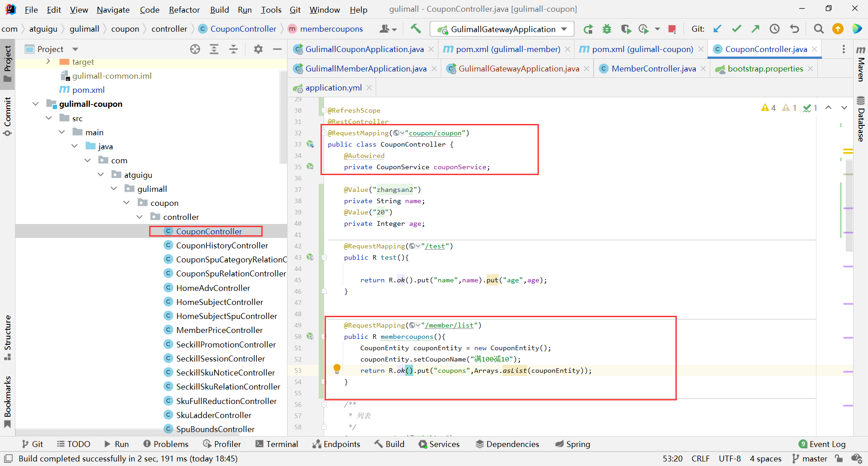Click the Git commit checkmark
The width and height of the screenshot is (868, 466).
click(736, 29)
